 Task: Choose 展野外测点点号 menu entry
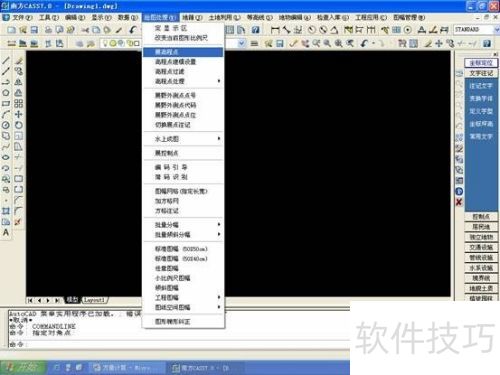[183, 95]
